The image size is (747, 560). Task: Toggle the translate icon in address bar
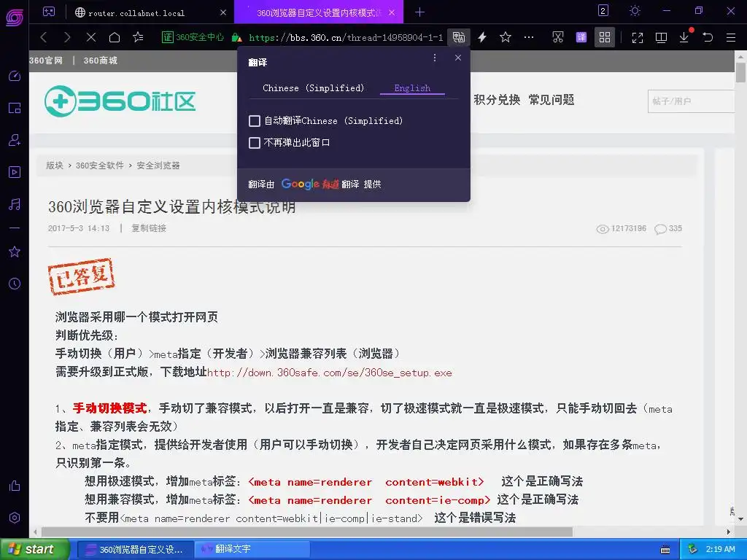pyautogui.click(x=459, y=37)
